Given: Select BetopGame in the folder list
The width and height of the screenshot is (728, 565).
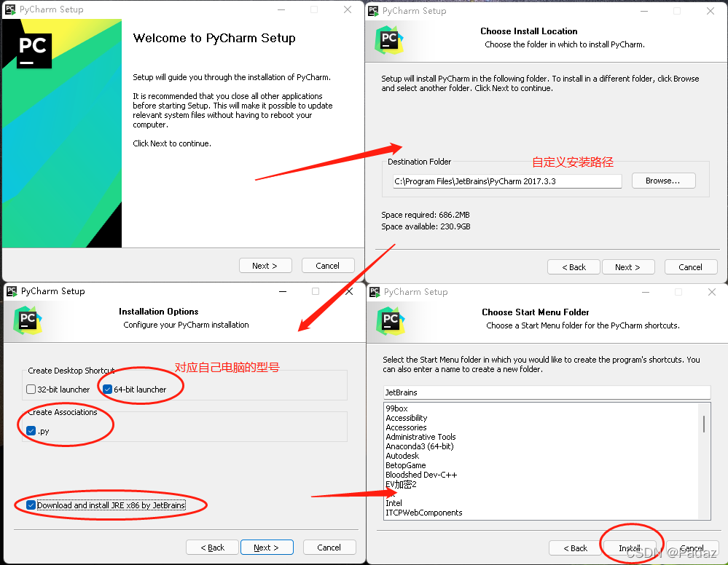Looking at the screenshot, I should click(x=406, y=465).
